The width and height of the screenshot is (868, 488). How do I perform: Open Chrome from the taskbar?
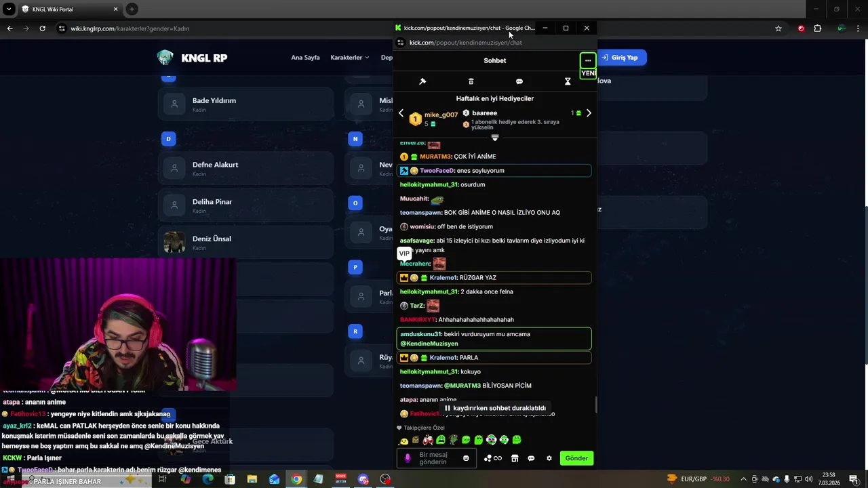point(296,479)
